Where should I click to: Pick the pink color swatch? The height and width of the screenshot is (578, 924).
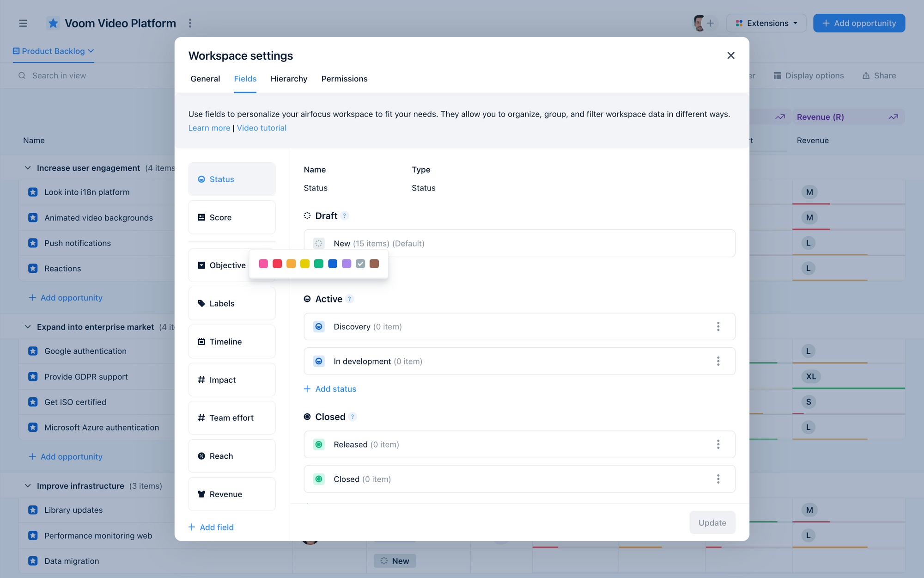pyautogui.click(x=263, y=264)
